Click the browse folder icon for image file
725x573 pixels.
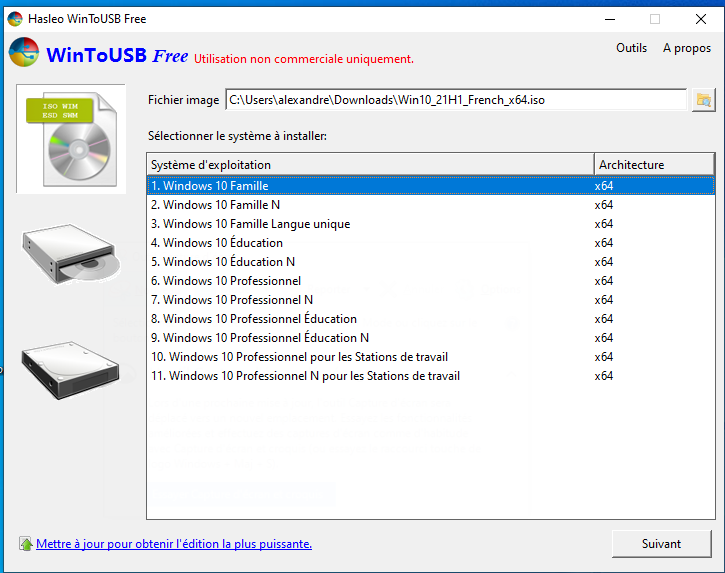[x=703, y=100]
